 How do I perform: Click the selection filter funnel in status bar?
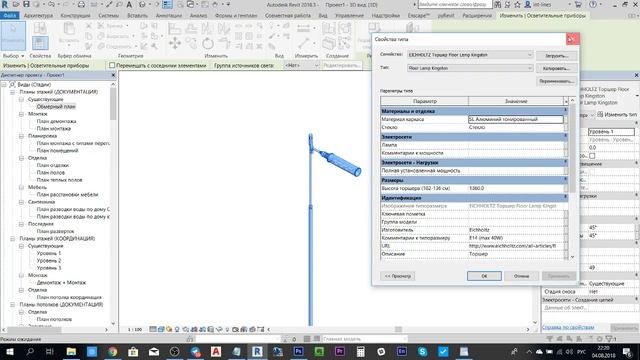610,339
